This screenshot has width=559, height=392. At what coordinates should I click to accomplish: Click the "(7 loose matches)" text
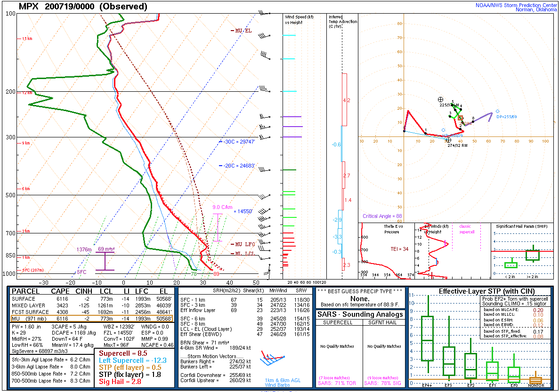click(334, 378)
